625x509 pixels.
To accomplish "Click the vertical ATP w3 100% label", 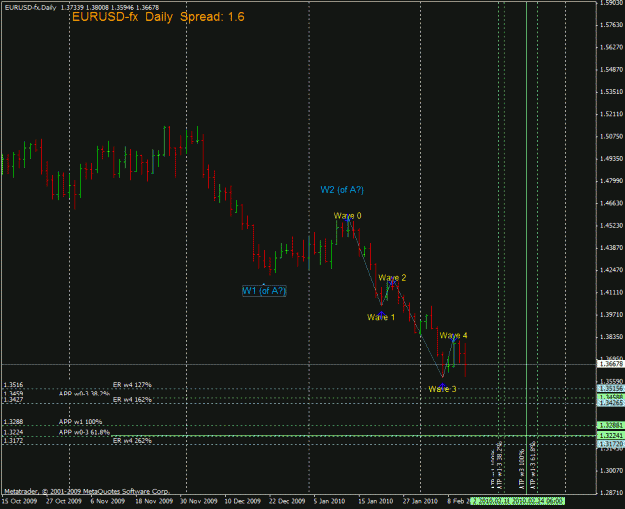I will pos(522,469).
